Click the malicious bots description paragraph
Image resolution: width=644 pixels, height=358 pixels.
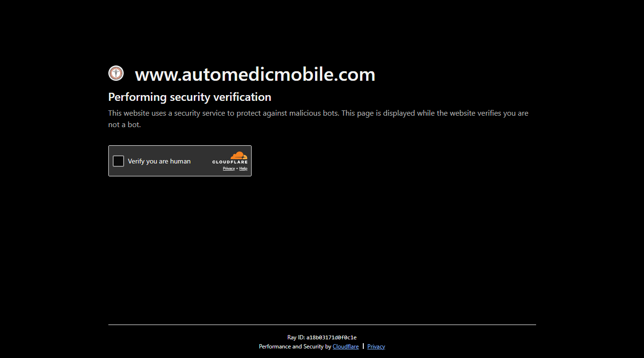coord(318,119)
